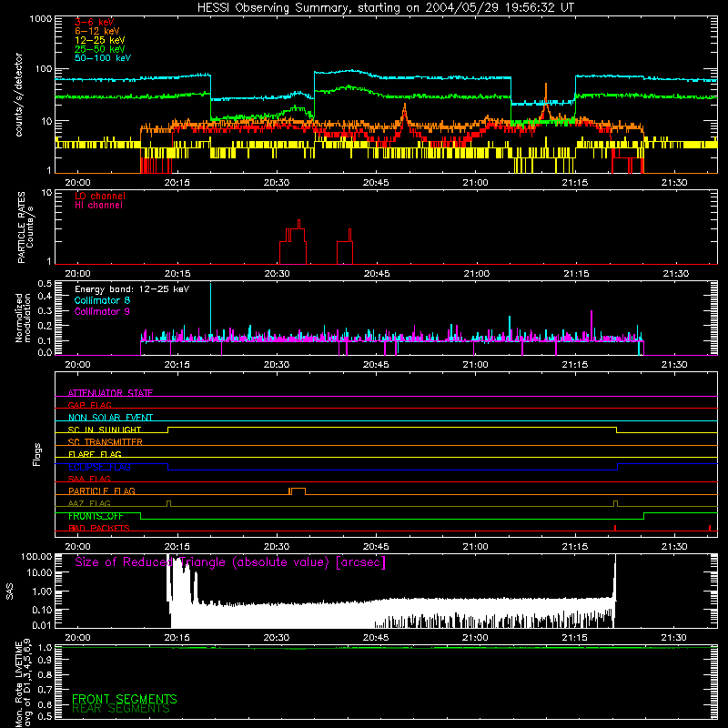Click the BAD_PACKETS flag label

click(99, 528)
